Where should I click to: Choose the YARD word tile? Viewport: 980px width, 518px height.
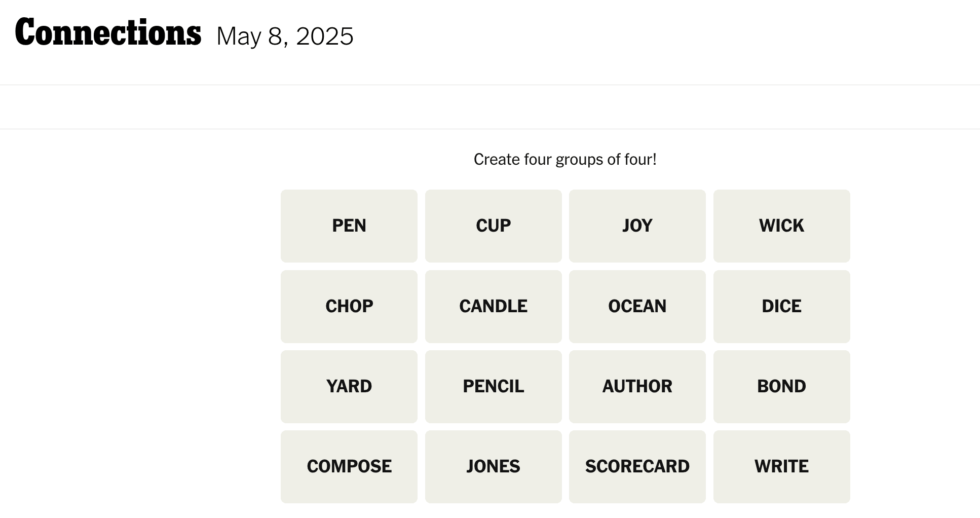349,386
